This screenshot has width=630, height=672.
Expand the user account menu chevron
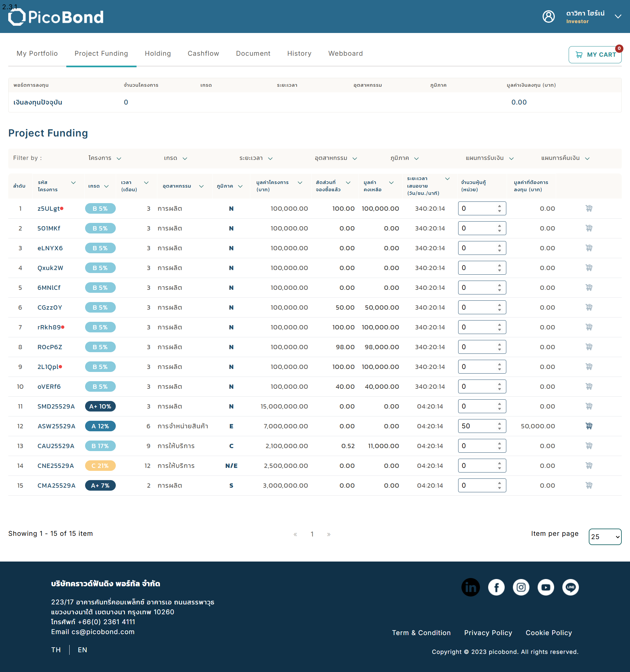tap(618, 16)
